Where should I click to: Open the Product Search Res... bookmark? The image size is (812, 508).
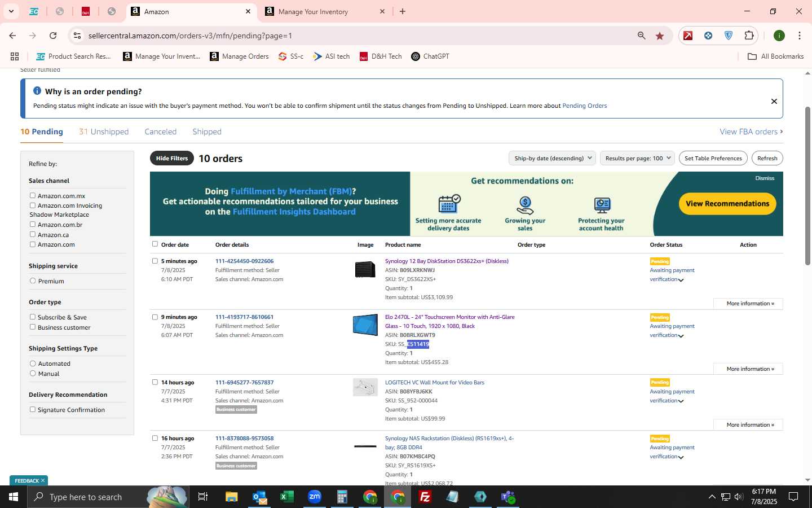tap(73, 56)
